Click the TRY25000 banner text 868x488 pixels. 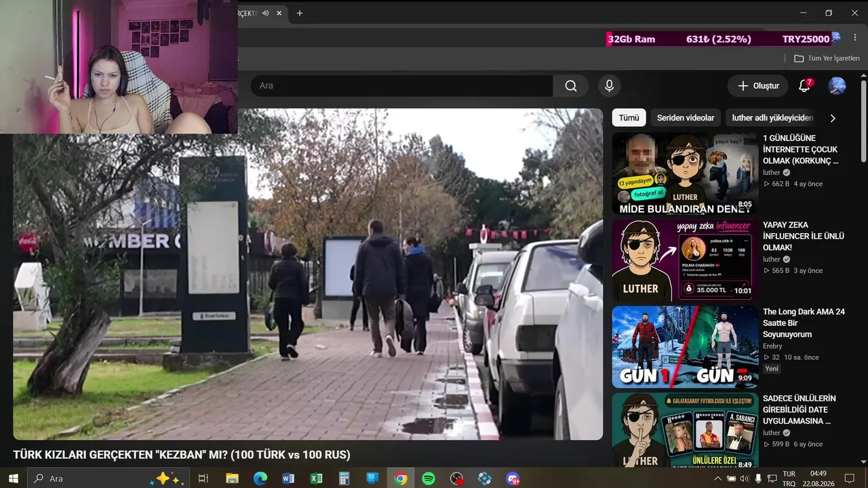click(x=806, y=39)
